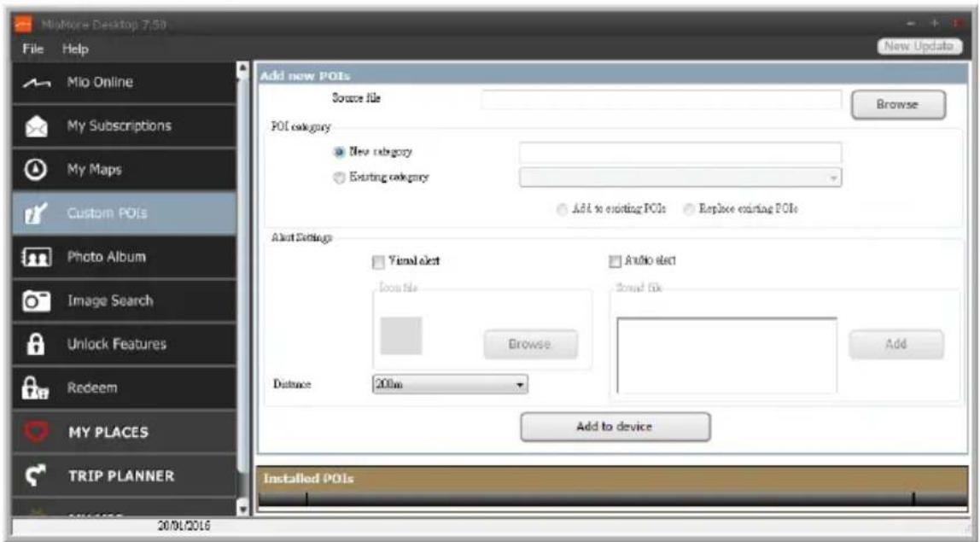Open Mio Online section
The width and height of the screenshot is (980, 542).
pyautogui.click(x=125, y=83)
